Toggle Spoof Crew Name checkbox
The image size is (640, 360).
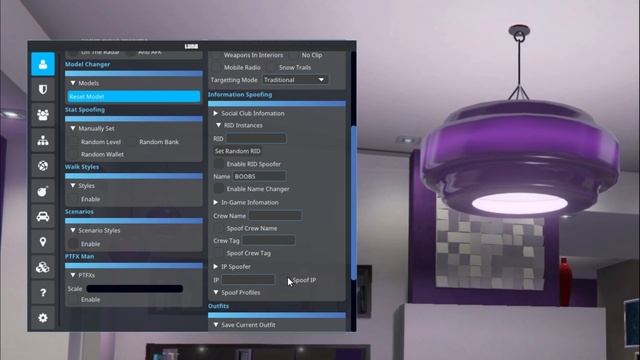(x=219, y=228)
